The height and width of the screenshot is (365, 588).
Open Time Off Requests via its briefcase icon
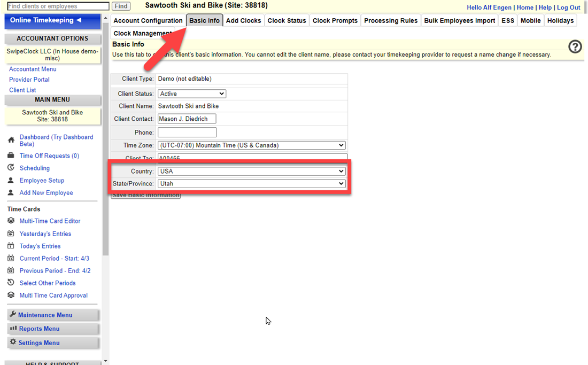coord(11,156)
